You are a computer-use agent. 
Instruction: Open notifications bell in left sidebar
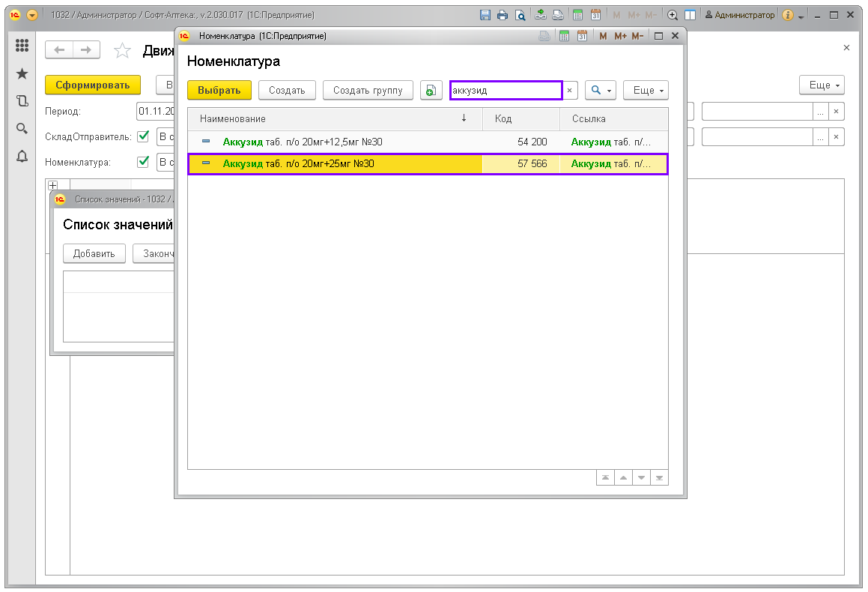(x=22, y=156)
